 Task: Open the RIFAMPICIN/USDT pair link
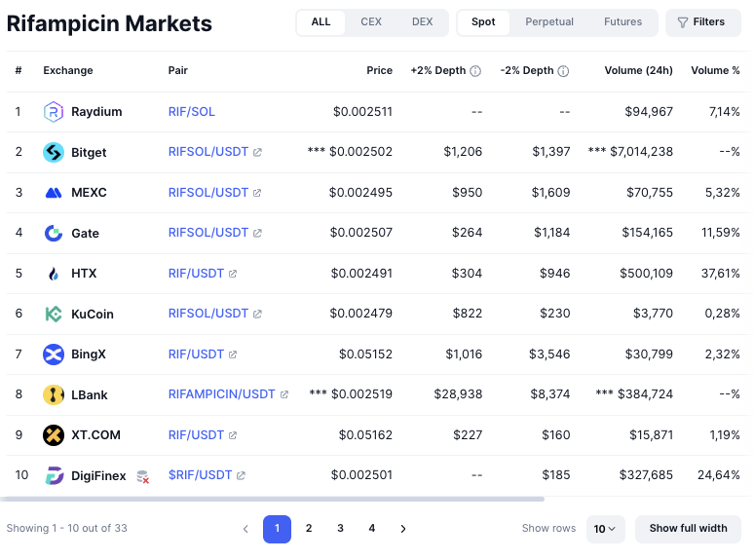pos(222,394)
